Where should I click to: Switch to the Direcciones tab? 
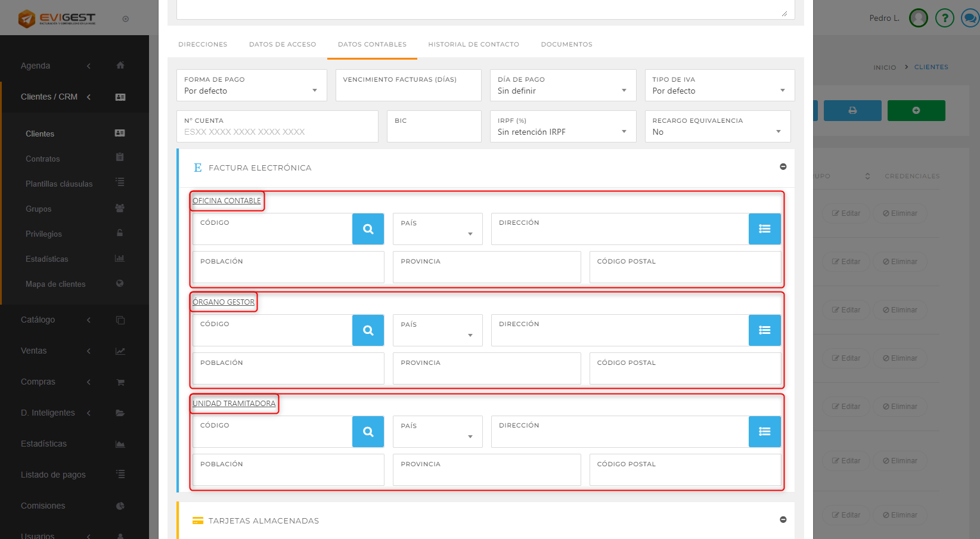pos(203,45)
